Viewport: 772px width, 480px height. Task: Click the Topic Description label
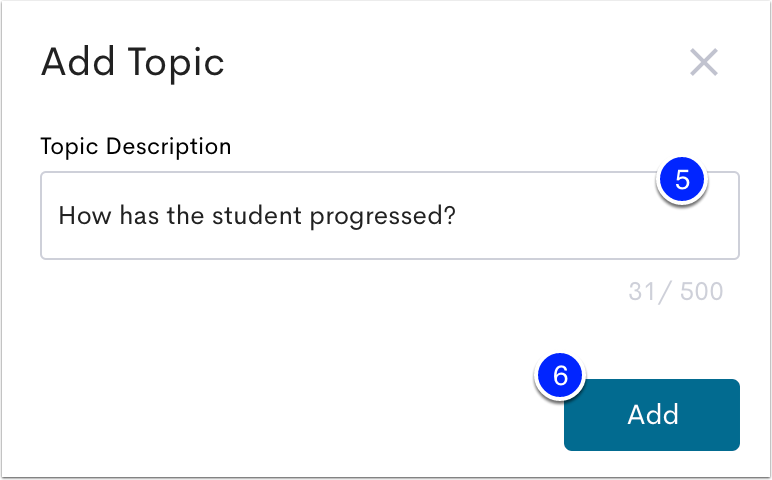136,146
